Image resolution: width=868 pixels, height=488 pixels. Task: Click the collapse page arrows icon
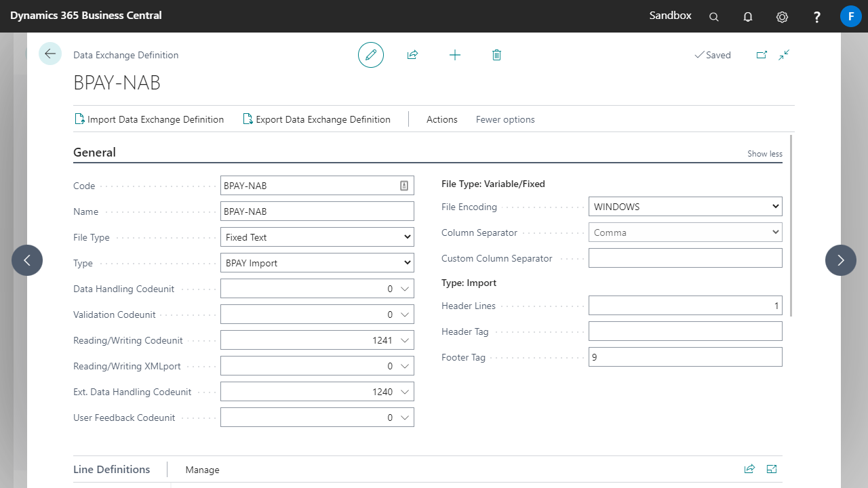click(x=784, y=55)
